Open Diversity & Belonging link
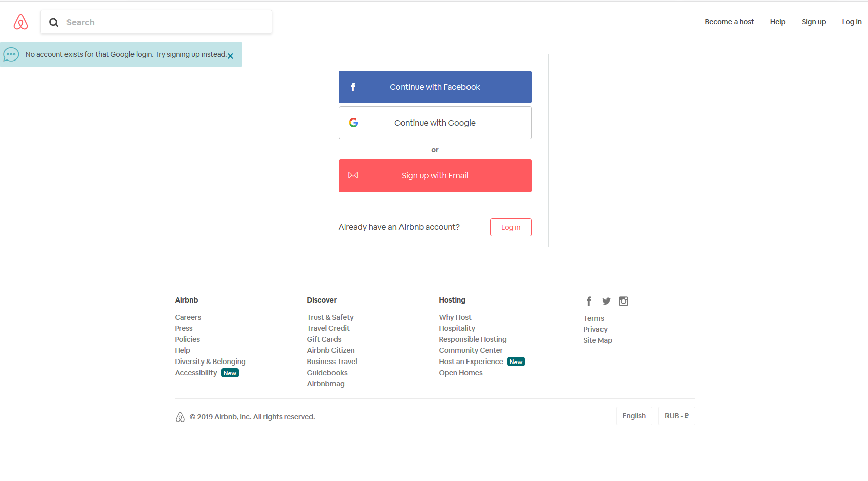The width and height of the screenshot is (868, 481). pos(211,362)
